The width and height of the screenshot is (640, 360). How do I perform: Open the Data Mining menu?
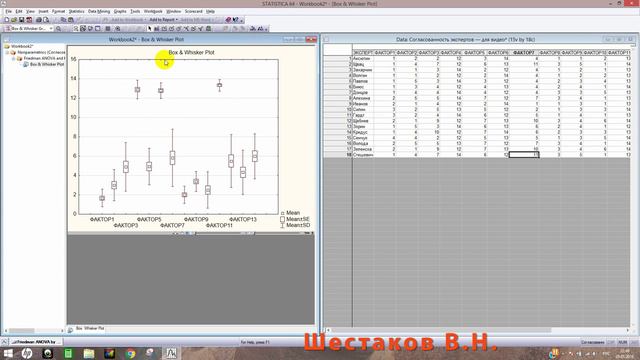99,11
